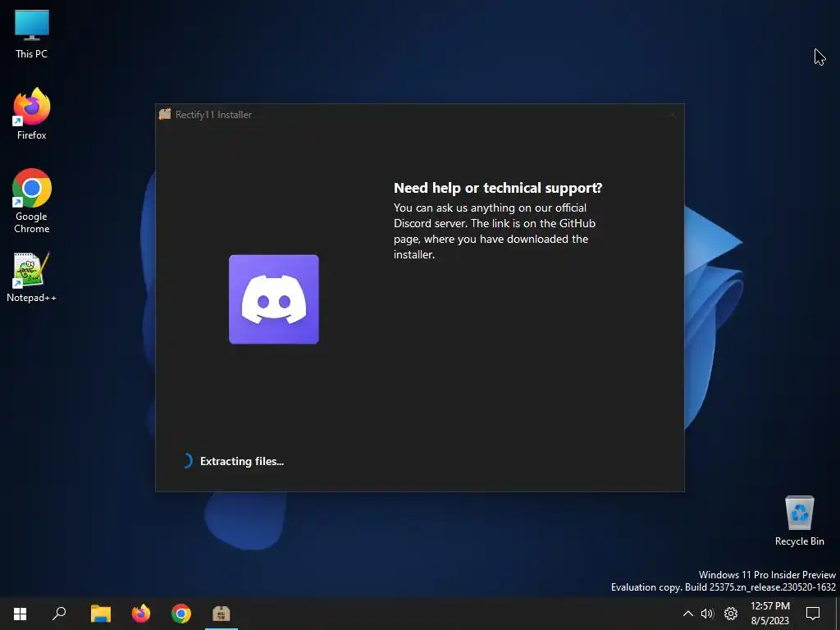Open the notification center icon
840x630 pixels.
[813, 614]
